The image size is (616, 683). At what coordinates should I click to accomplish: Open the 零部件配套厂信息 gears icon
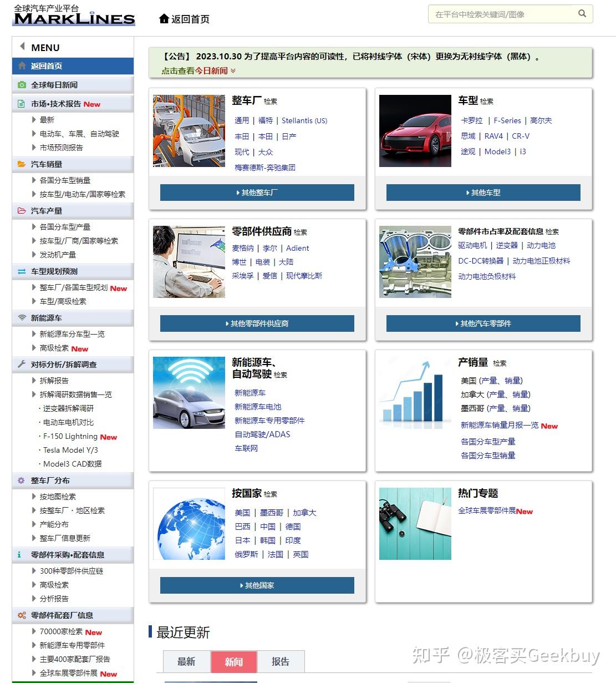tap(21, 615)
